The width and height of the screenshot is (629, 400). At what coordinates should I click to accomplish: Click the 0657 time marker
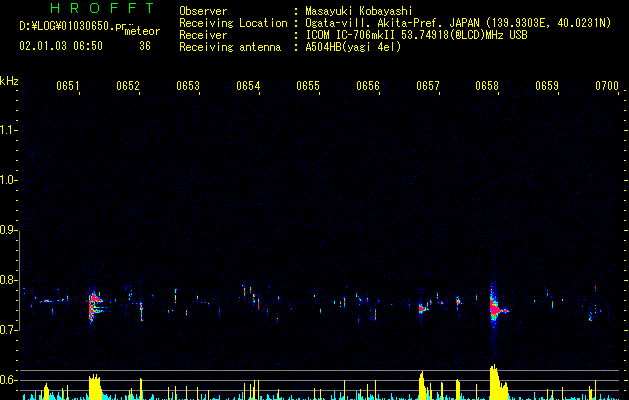(x=428, y=86)
